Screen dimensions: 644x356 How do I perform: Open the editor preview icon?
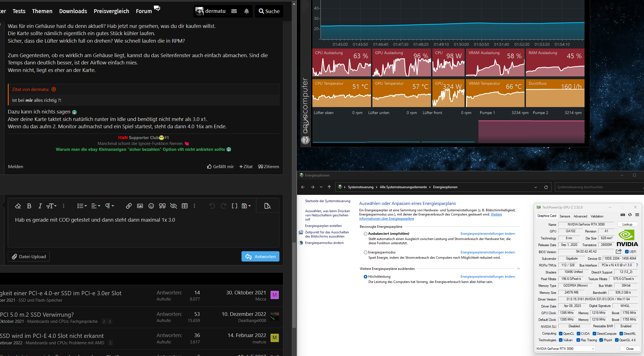pyautogui.click(x=267, y=206)
